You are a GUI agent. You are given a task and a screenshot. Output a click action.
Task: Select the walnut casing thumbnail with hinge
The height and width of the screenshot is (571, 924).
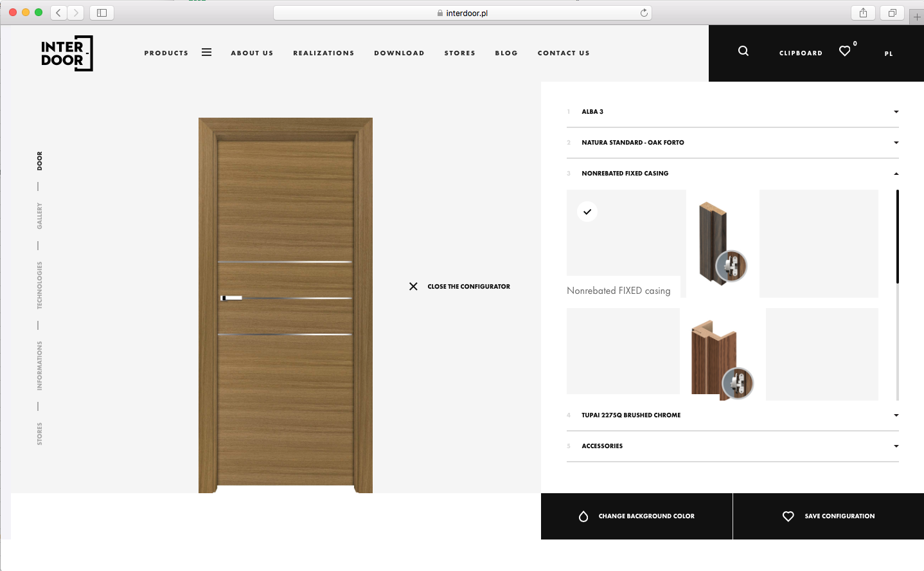722,360
